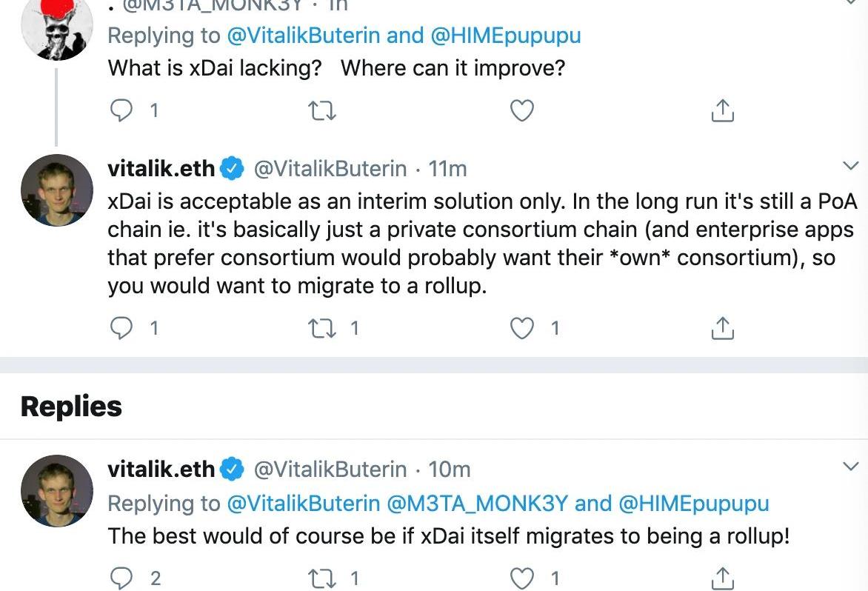
Task: Reply to the "migrates to being a rollup" tweet
Action: pyautogui.click(x=121, y=578)
